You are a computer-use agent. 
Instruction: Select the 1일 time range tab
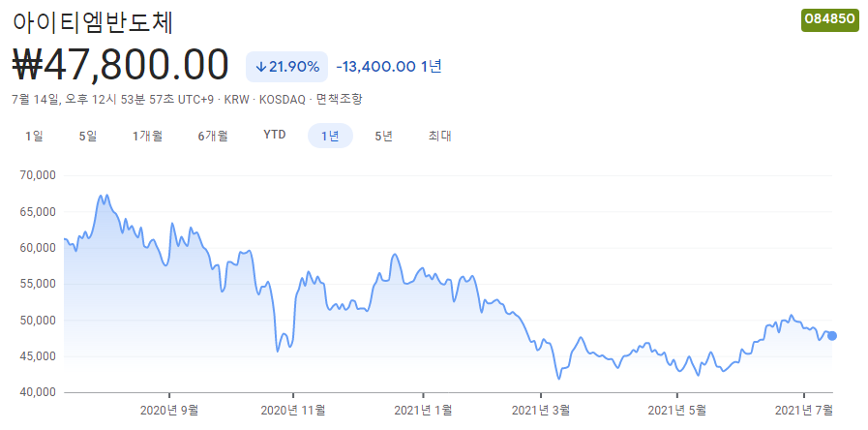(34, 136)
